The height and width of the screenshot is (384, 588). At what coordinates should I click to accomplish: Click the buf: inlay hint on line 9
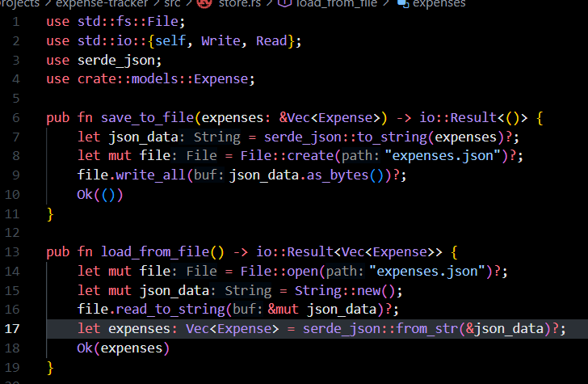coord(208,175)
